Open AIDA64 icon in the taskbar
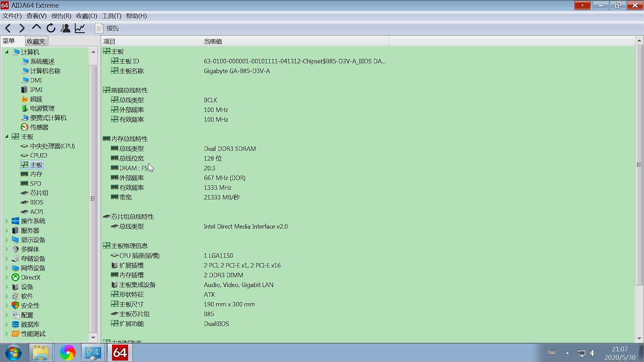The width and height of the screenshot is (644, 362). 120,353
